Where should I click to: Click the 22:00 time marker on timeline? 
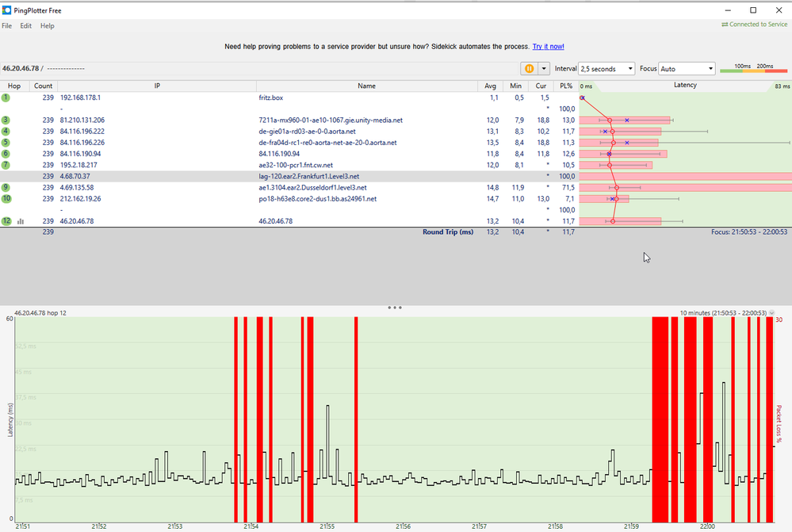pyautogui.click(x=707, y=526)
